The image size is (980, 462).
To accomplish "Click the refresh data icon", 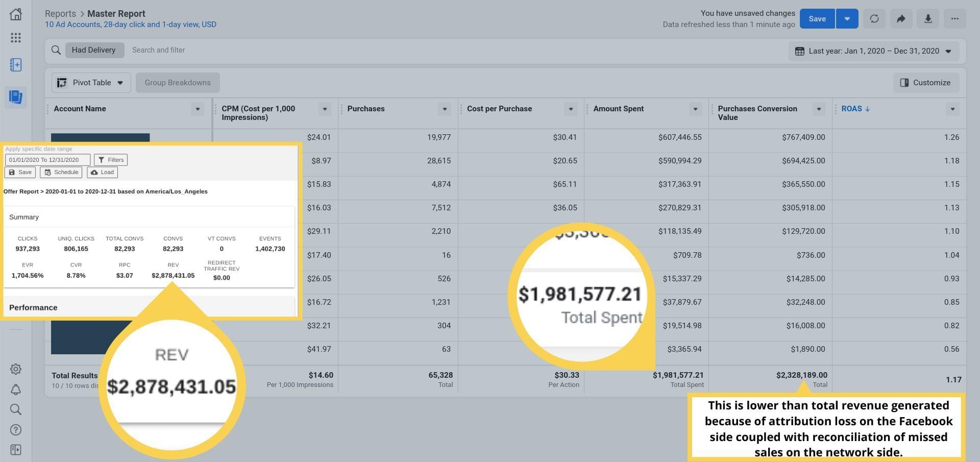I will [874, 19].
